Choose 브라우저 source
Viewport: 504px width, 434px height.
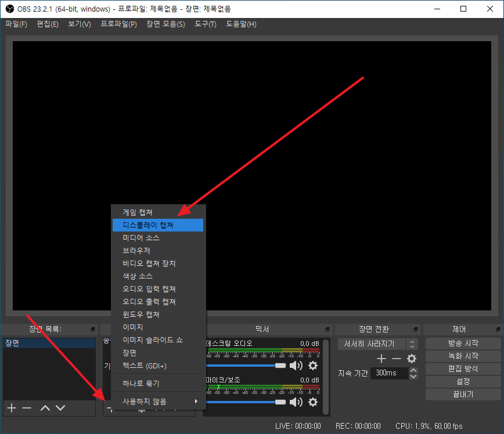(x=158, y=251)
